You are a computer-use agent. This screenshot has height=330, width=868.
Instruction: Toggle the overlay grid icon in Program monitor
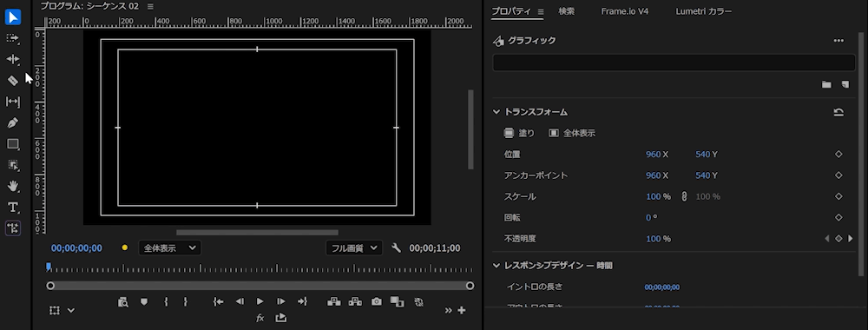pyautogui.click(x=54, y=311)
